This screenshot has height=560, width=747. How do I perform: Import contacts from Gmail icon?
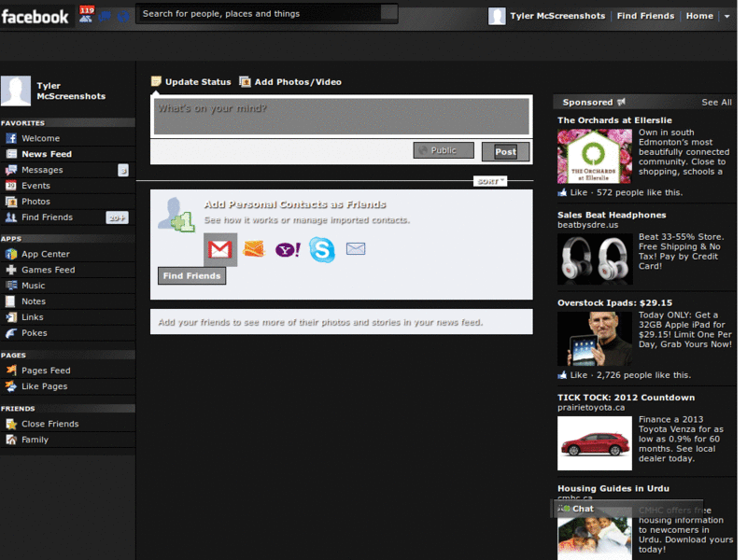(x=220, y=249)
